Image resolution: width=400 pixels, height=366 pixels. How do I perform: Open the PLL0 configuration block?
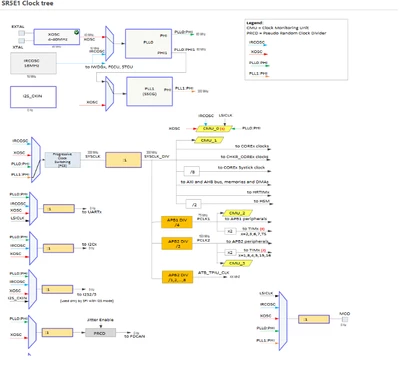148,44
